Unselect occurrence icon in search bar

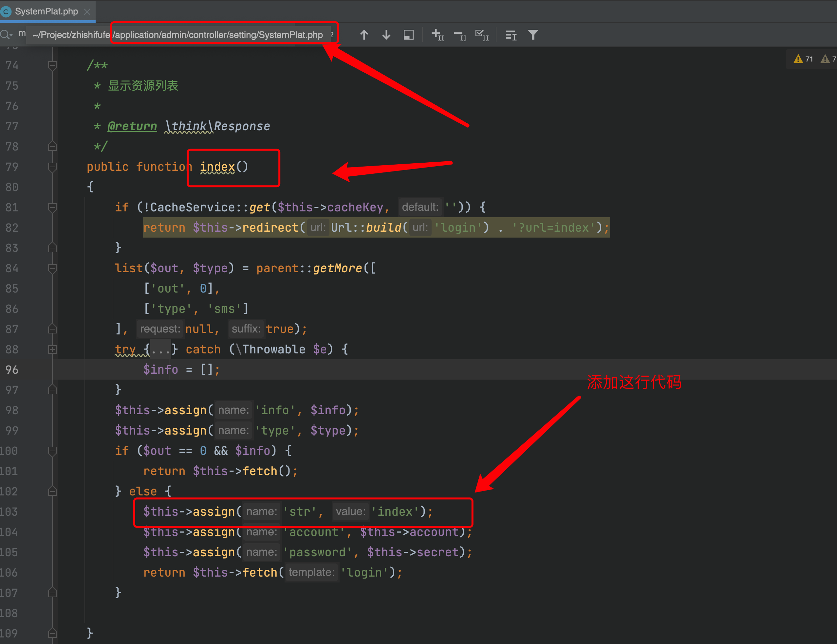pyautogui.click(x=460, y=36)
